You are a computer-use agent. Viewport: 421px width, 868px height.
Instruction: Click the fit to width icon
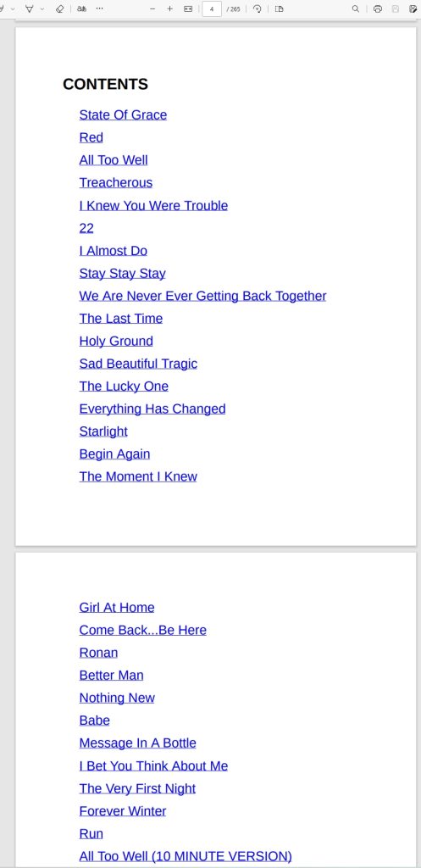coord(188,8)
